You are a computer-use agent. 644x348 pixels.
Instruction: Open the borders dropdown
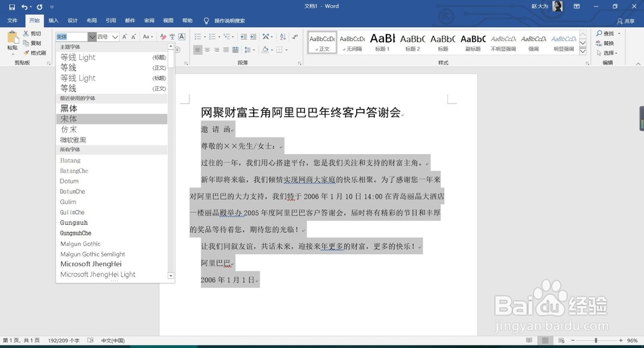(x=286, y=50)
